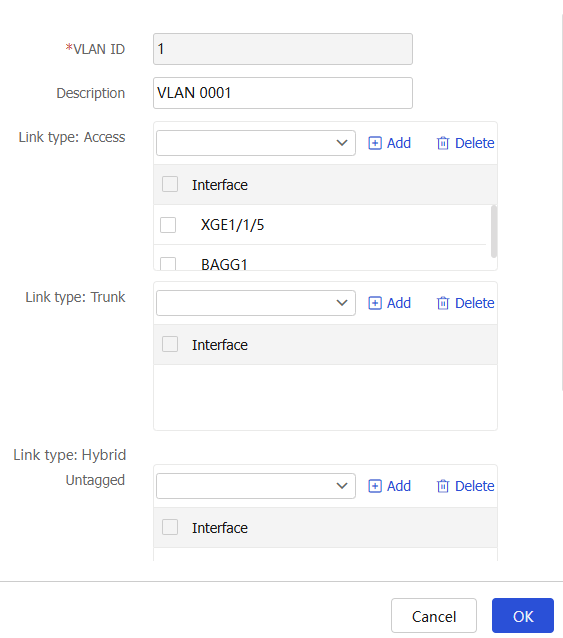Image resolution: width=563 pixels, height=638 pixels.
Task: Click the VLAN ID field
Action: point(283,49)
